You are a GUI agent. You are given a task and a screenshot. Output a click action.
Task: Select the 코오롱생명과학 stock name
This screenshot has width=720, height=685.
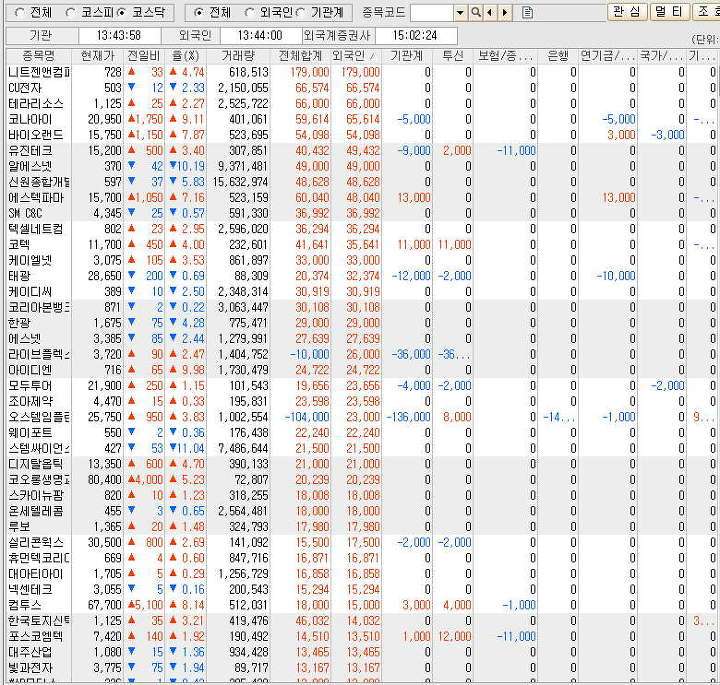39,479
